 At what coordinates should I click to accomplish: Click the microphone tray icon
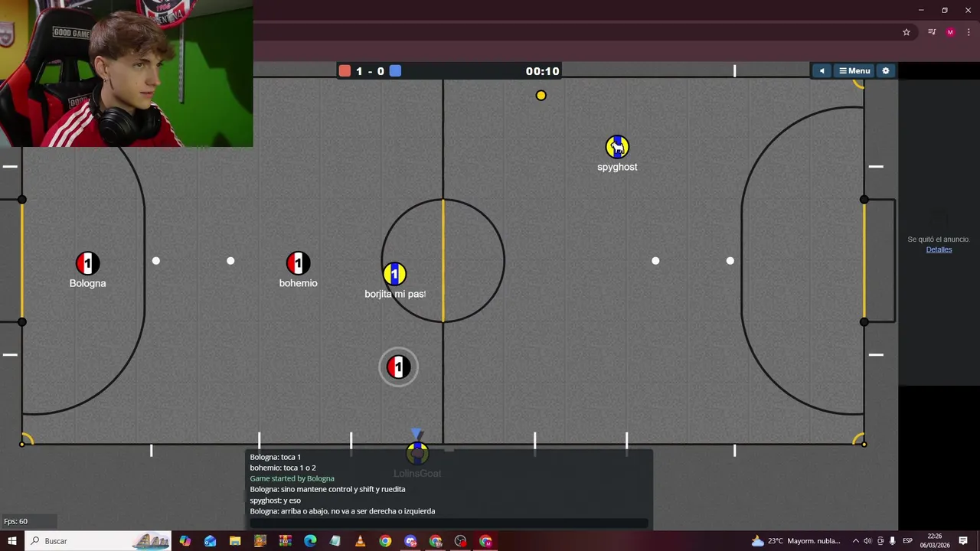click(892, 541)
